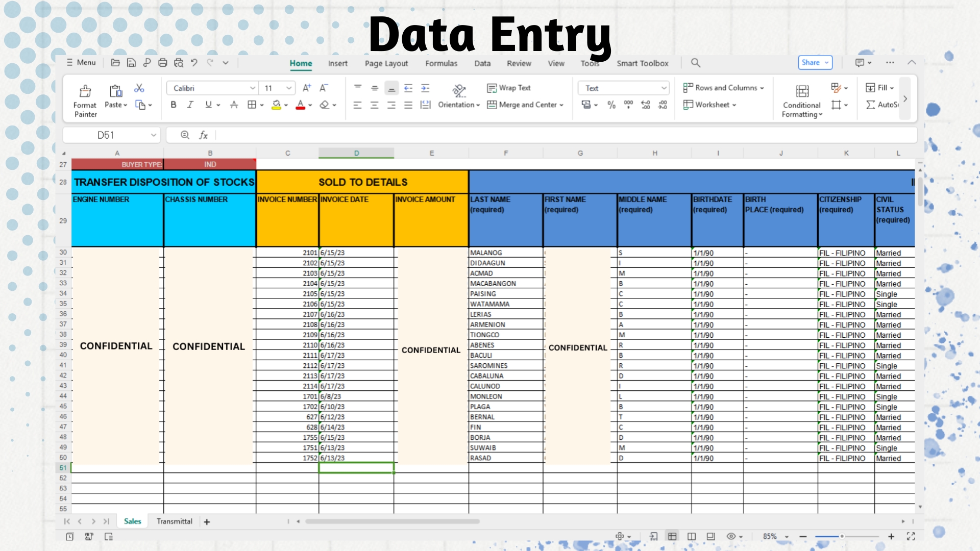Click the cell name box D51
The height and width of the screenshot is (551, 980).
point(106,135)
